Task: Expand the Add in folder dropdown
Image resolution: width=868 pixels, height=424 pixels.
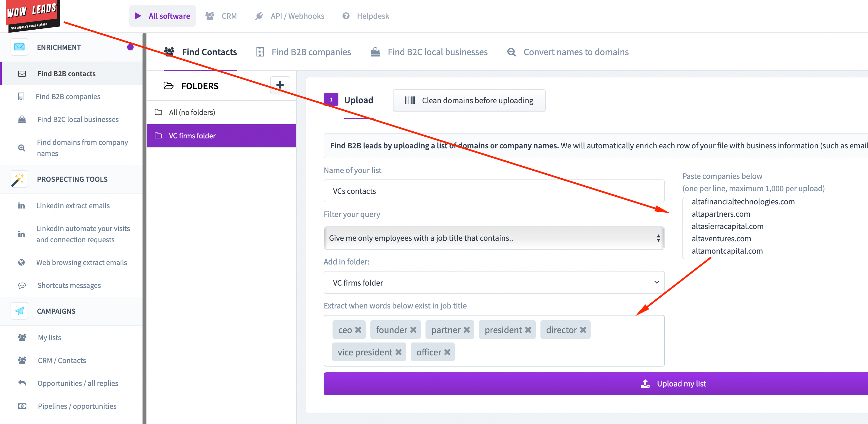Action: [494, 282]
